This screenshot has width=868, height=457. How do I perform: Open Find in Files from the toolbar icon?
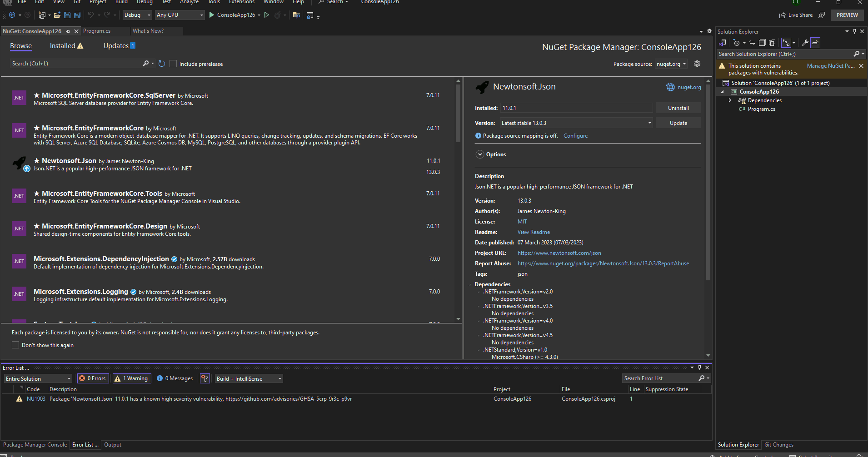(x=296, y=15)
